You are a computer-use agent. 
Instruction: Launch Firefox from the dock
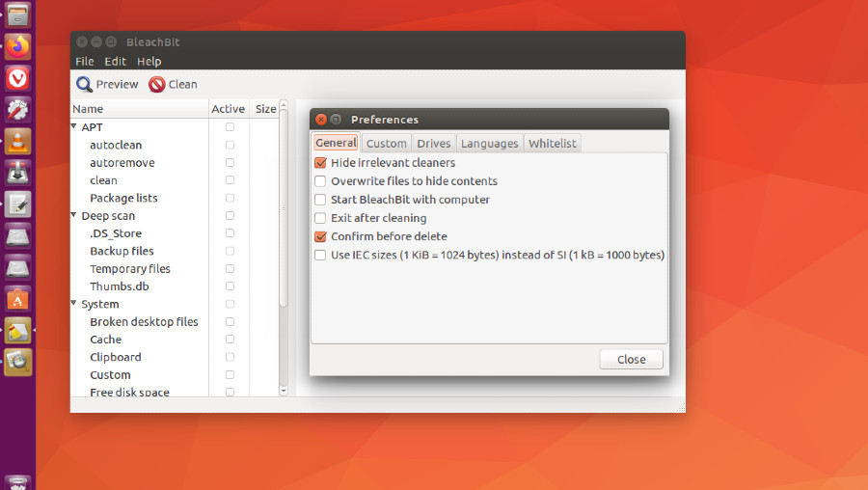17,46
